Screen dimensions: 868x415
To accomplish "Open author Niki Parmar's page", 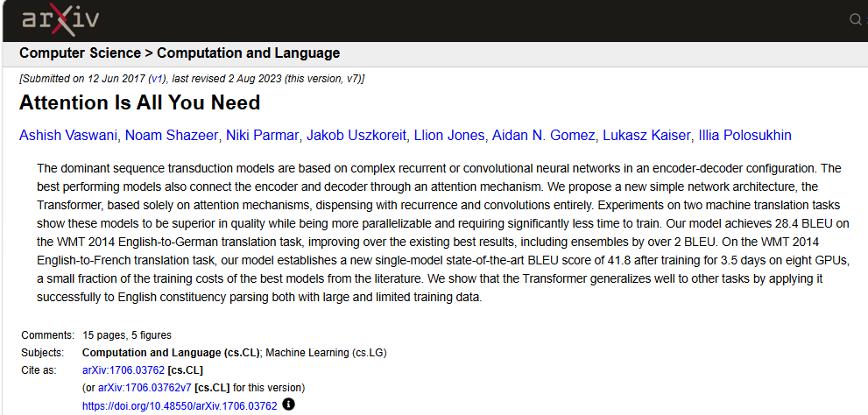I will (263, 135).
